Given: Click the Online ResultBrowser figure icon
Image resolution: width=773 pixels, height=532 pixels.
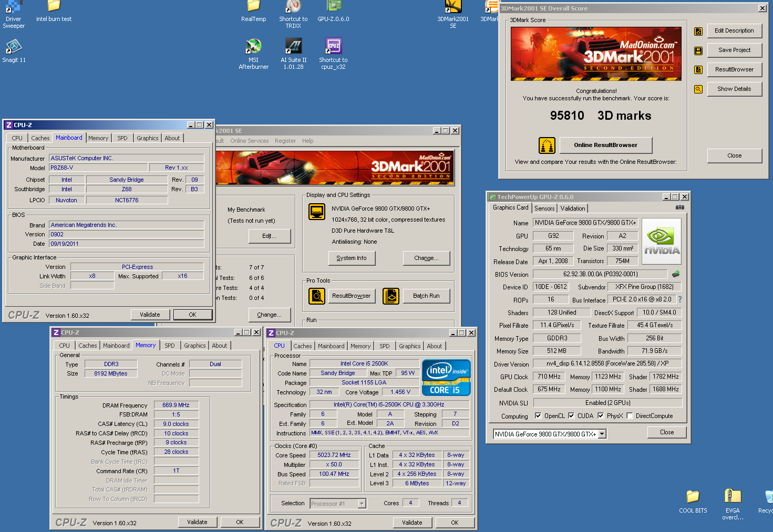Looking at the screenshot, I should coord(547,145).
